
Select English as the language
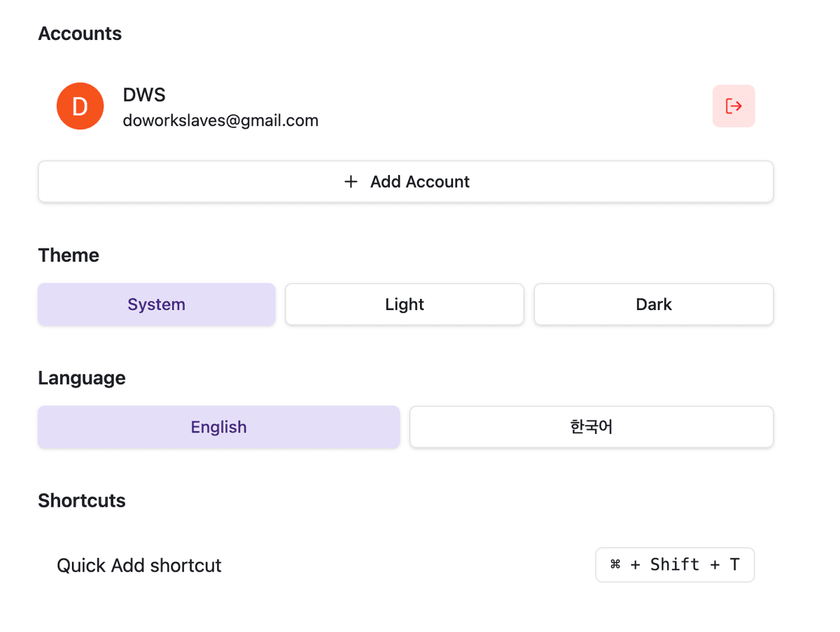(218, 426)
